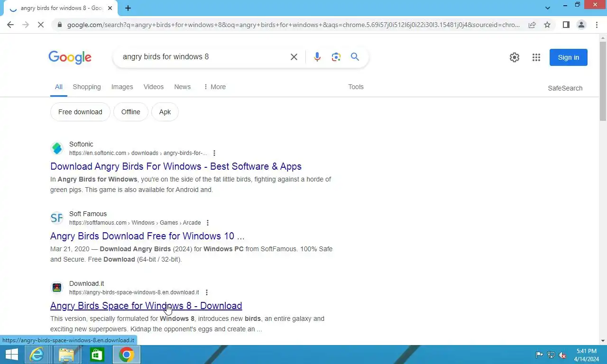Clear the search box text
The height and width of the screenshot is (364, 607).
294,57
